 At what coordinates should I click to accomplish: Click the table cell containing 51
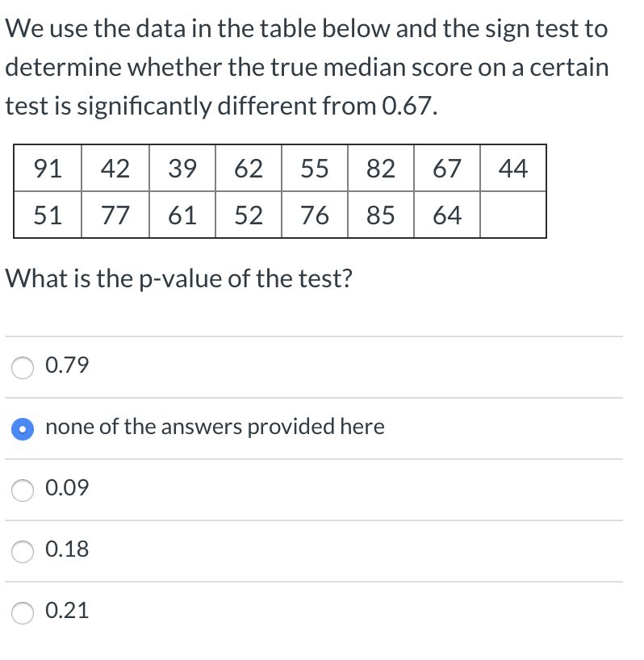point(47,215)
